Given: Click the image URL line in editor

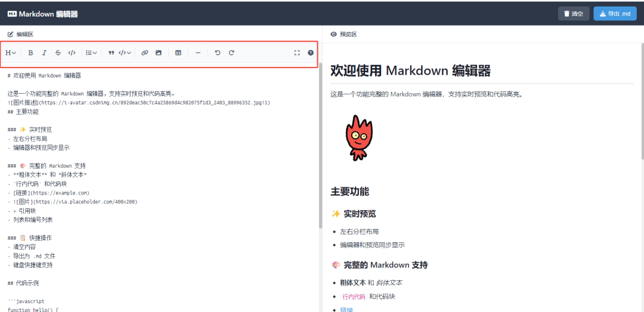Looking at the screenshot, I should click(139, 103).
